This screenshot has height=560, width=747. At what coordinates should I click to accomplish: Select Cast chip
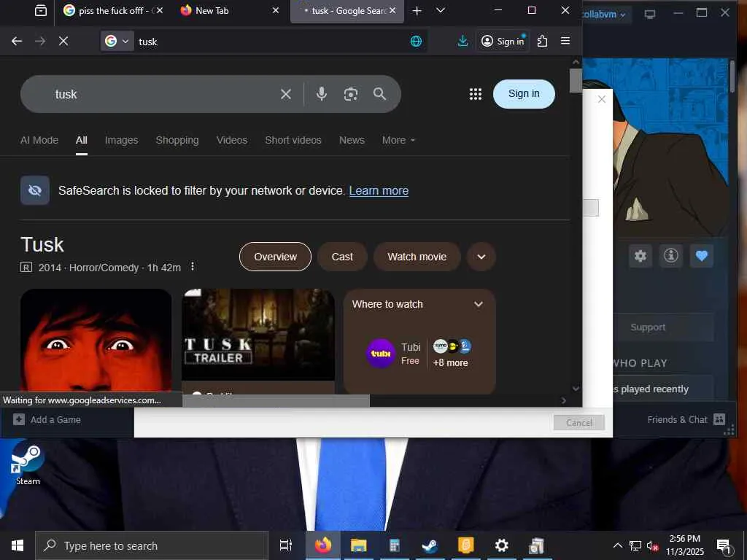(x=342, y=257)
